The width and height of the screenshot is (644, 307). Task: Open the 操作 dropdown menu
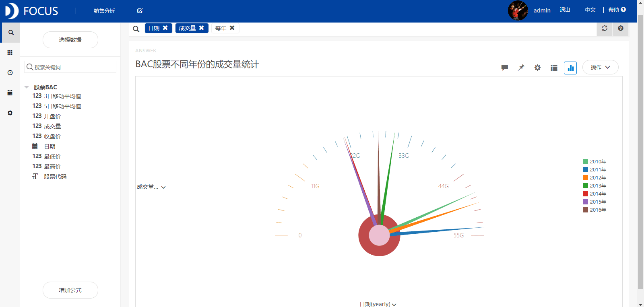click(x=601, y=67)
